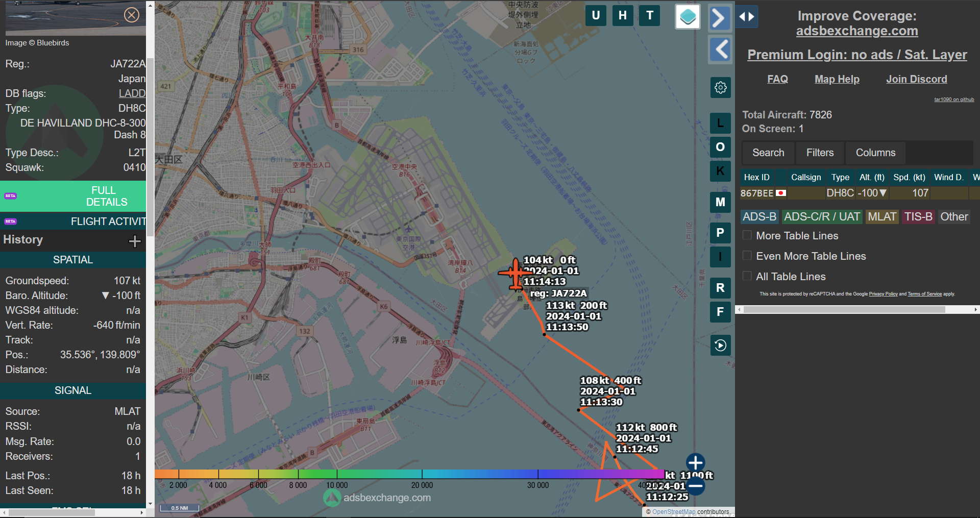Switch to the Search tab

pyautogui.click(x=768, y=153)
